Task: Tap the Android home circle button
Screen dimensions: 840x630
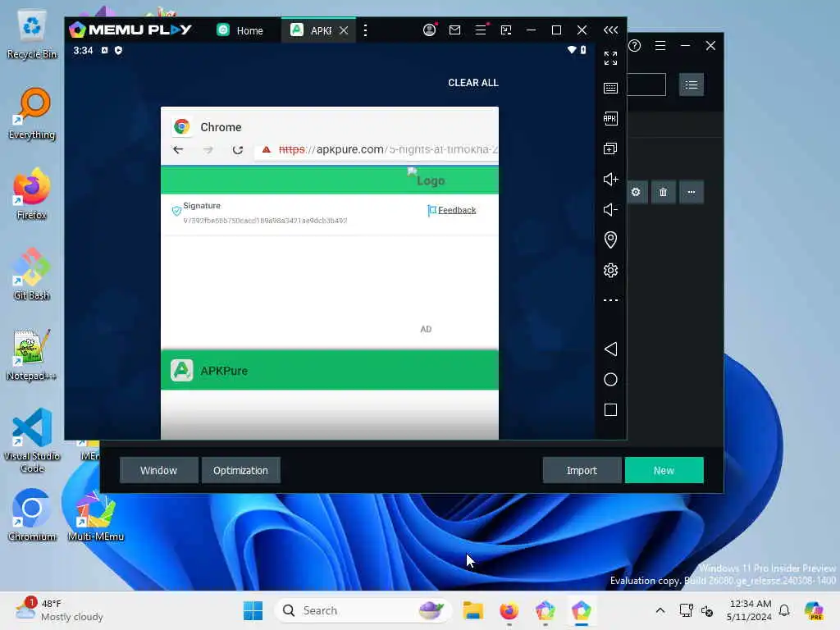Action: [610, 380]
